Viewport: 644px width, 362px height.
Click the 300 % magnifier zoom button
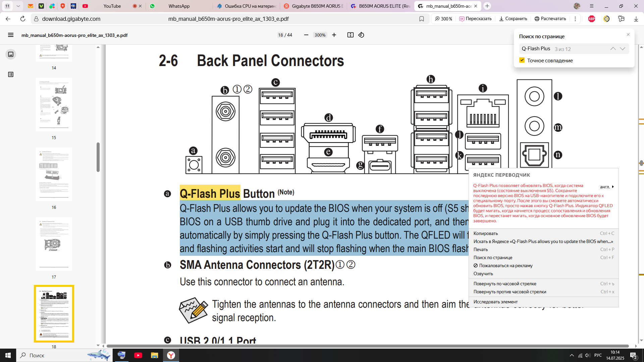tap(443, 19)
